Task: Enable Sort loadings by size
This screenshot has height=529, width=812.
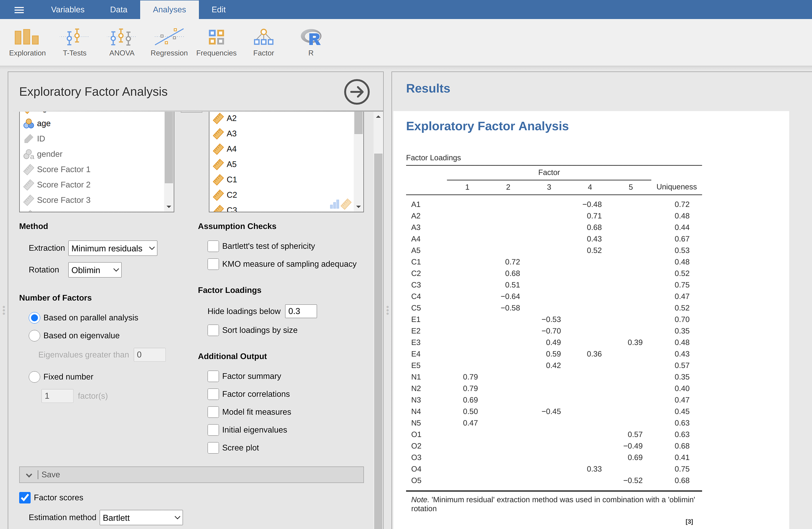Action: [x=213, y=330]
